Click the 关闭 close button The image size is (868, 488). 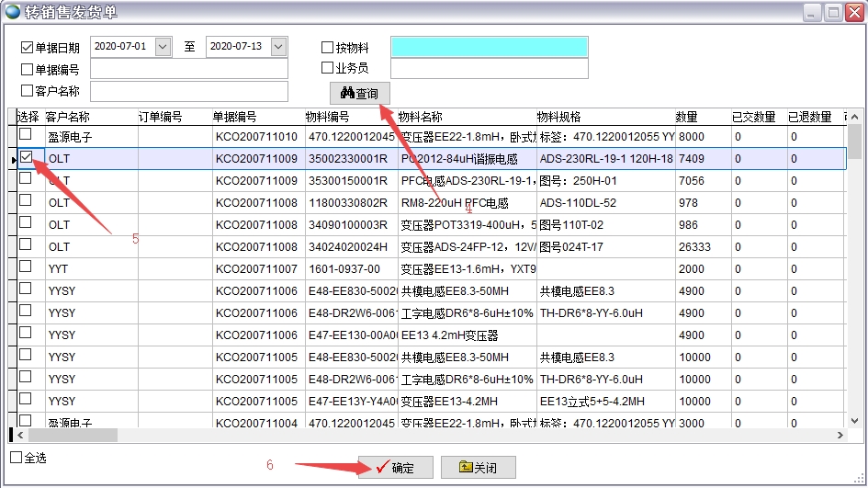478,468
